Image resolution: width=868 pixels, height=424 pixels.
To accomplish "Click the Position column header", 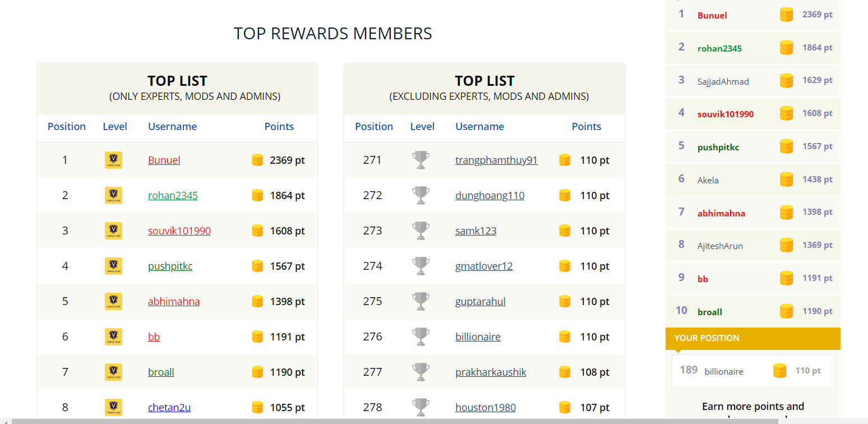I will [66, 126].
